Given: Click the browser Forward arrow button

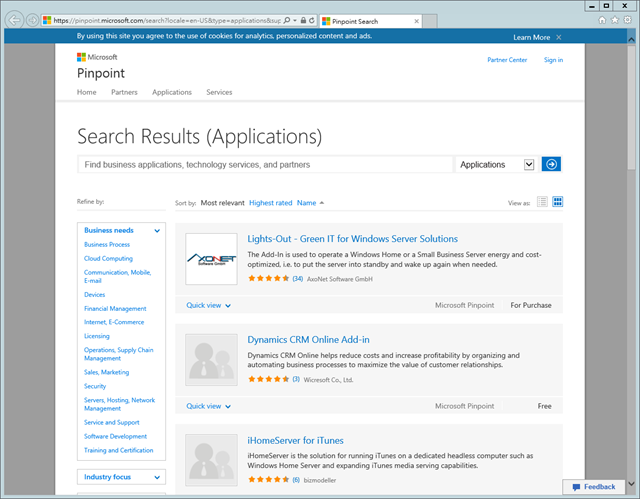Looking at the screenshot, I should coord(32,20).
